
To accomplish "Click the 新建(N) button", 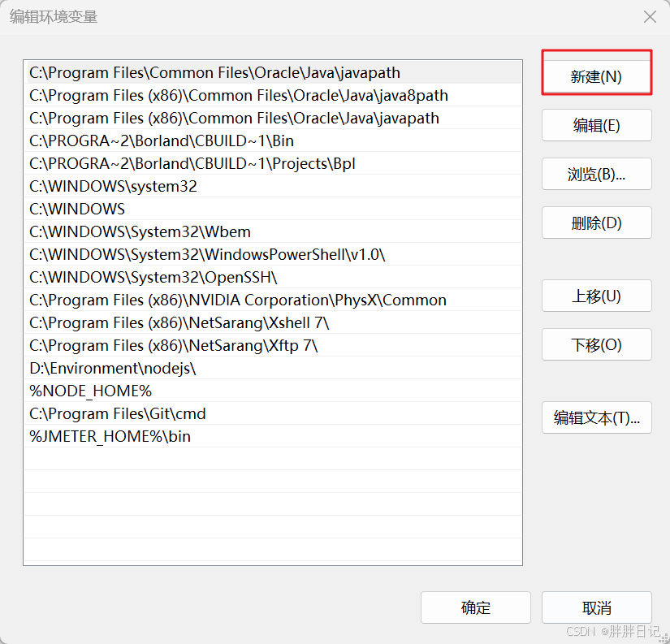I will click(x=597, y=77).
